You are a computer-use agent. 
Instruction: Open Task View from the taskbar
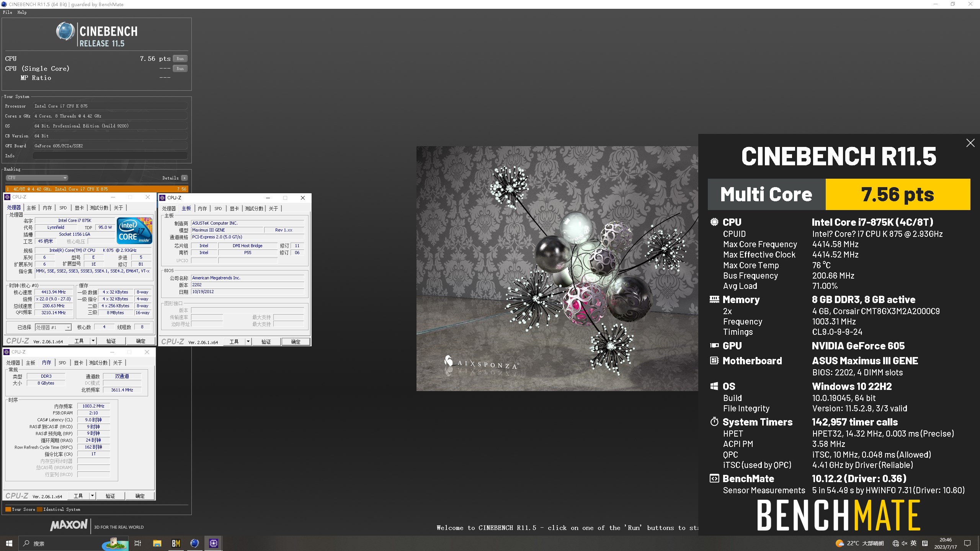138,543
